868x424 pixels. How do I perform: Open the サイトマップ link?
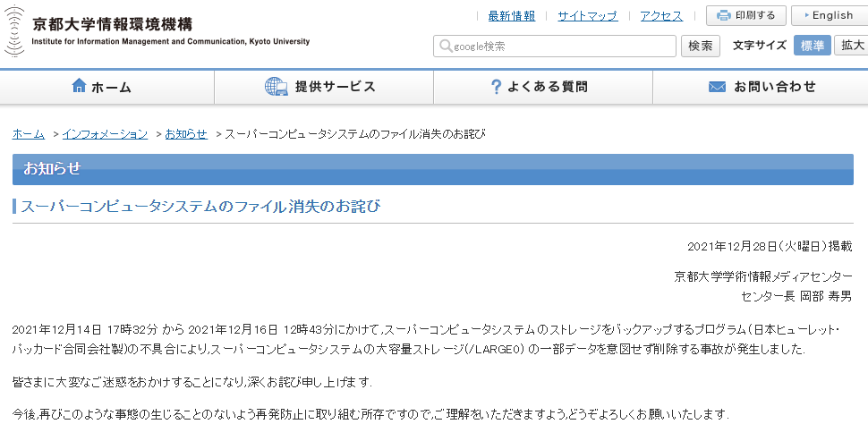pos(587,16)
